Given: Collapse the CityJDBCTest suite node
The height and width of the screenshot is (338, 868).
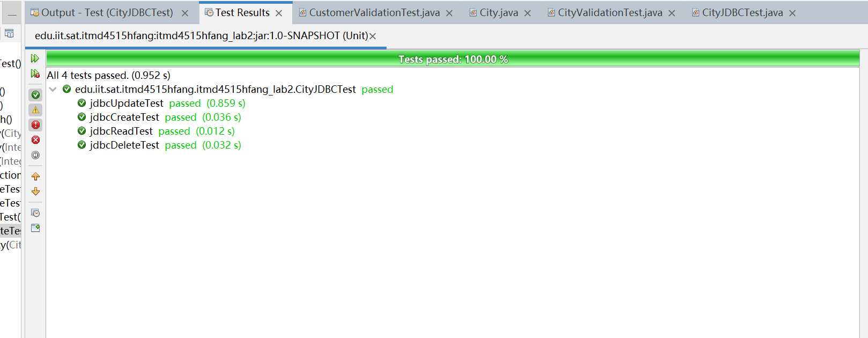Looking at the screenshot, I should [x=53, y=90].
